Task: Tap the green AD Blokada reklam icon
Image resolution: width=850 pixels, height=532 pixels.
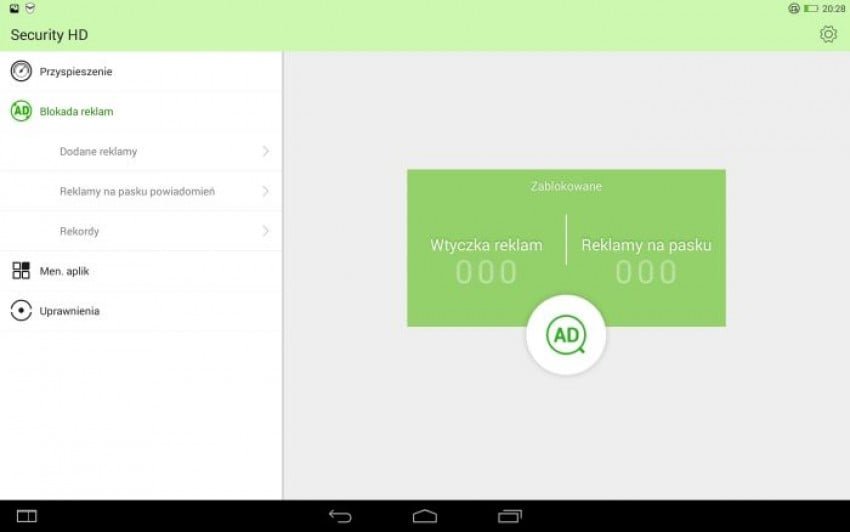Action: (21, 111)
